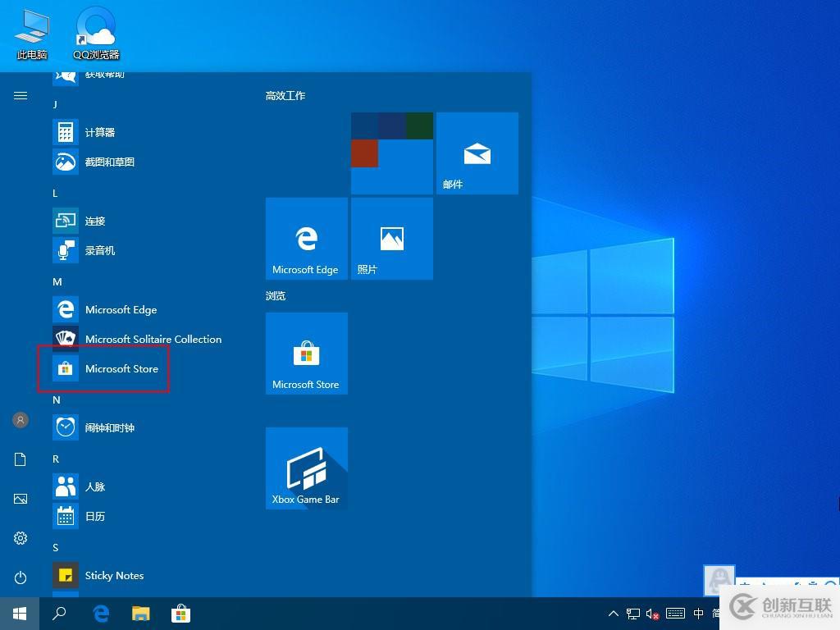Click the touch keyboard tray icon

pyautogui.click(x=676, y=614)
